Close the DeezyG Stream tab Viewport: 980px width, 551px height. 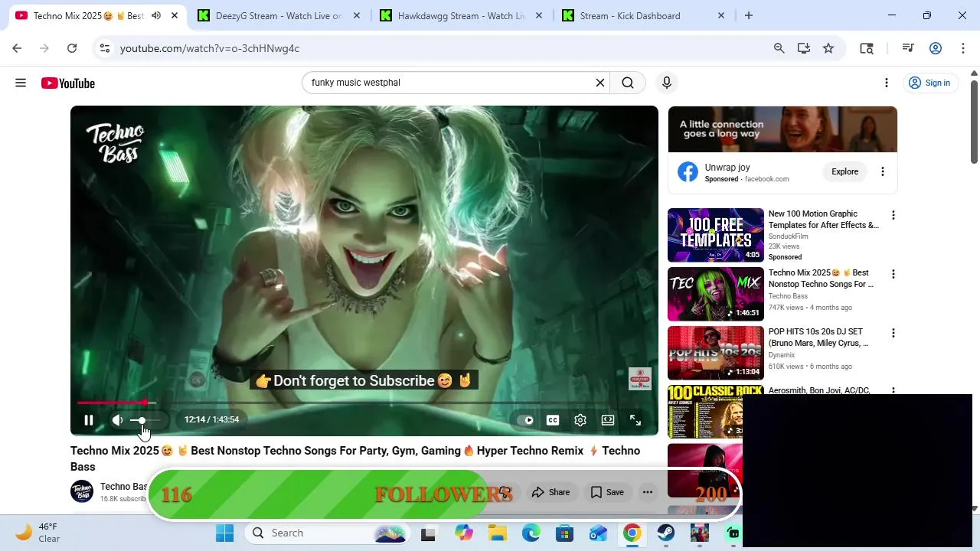pos(356,15)
